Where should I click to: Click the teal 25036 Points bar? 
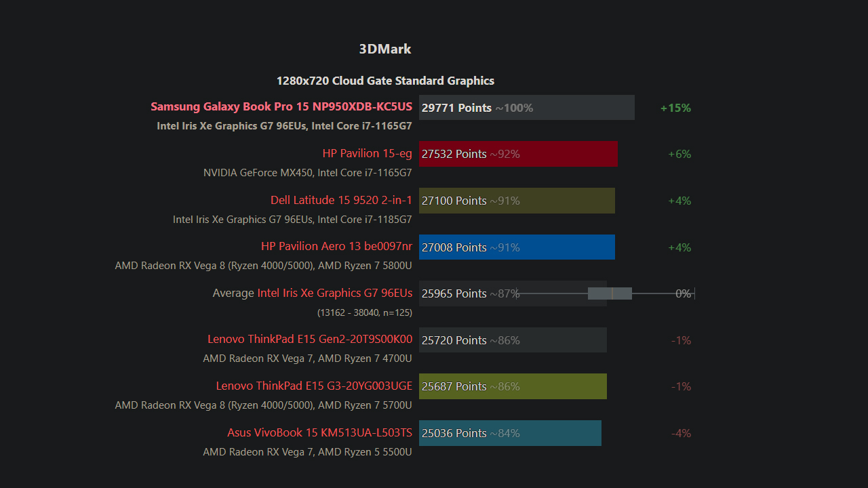coord(510,433)
